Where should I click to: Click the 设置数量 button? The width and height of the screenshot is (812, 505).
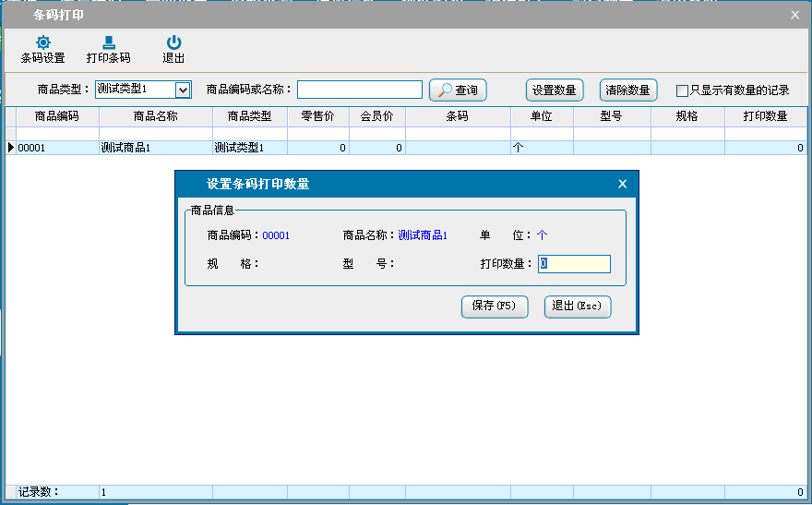tap(555, 90)
